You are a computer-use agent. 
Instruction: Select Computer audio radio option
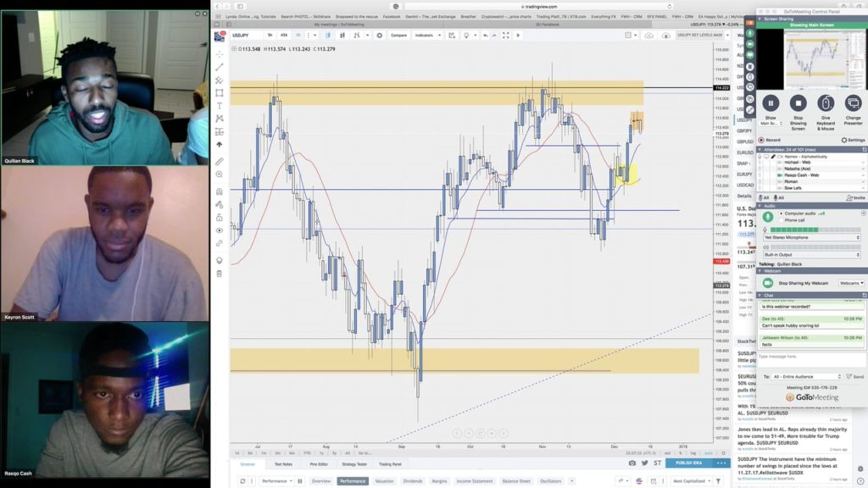pyautogui.click(x=781, y=213)
